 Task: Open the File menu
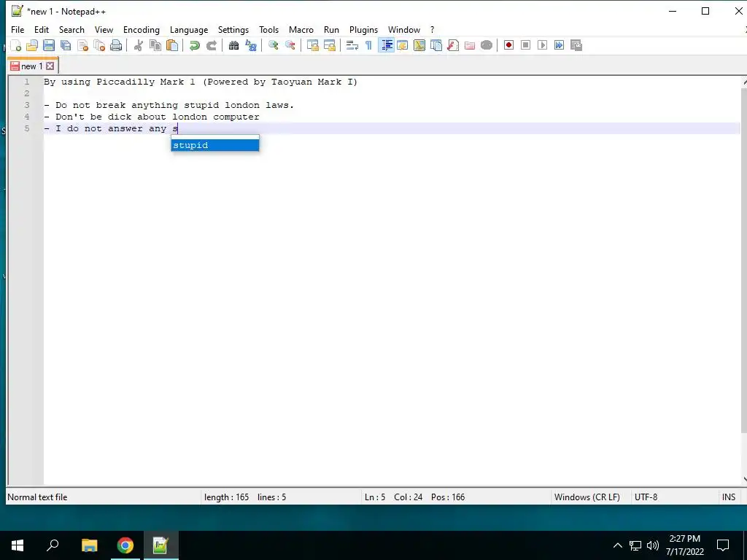[18, 29]
